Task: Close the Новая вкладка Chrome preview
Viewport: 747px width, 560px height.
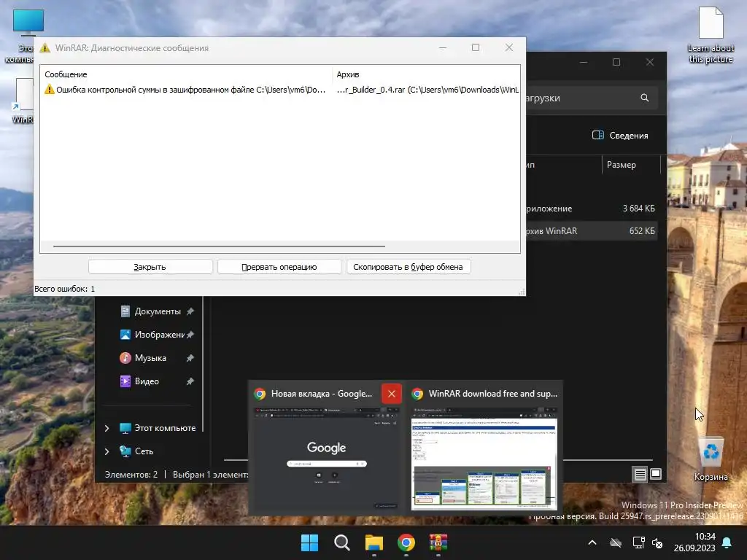Action: (392, 394)
